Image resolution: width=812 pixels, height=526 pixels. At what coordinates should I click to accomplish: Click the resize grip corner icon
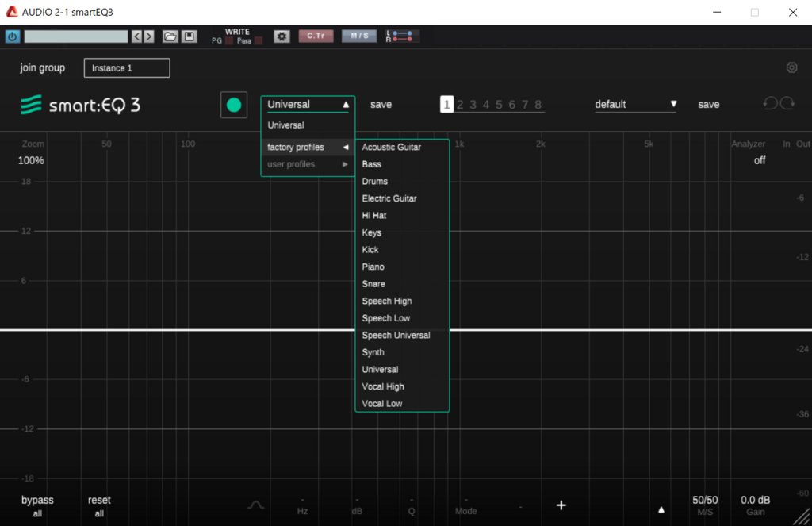[802, 516]
